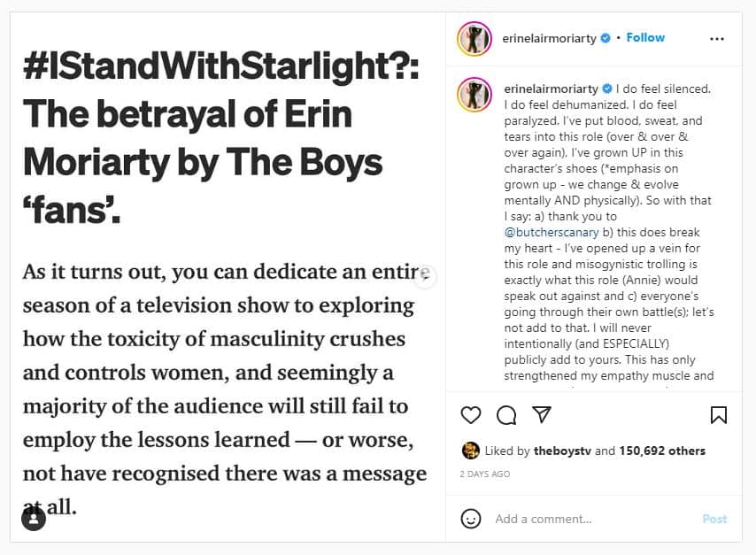The height and width of the screenshot is (555, 756).
Task: Show tagged people icon on the image
Action: point(34,519)
